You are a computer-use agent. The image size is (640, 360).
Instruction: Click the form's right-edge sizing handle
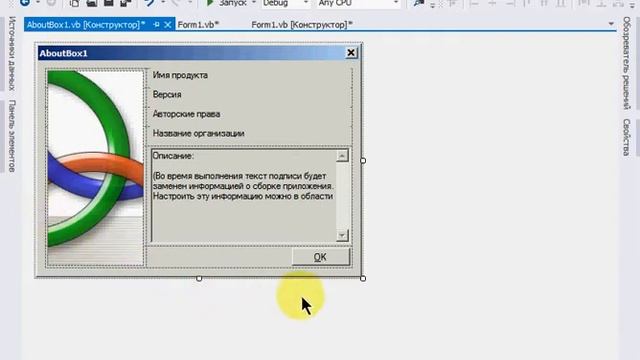363,160
